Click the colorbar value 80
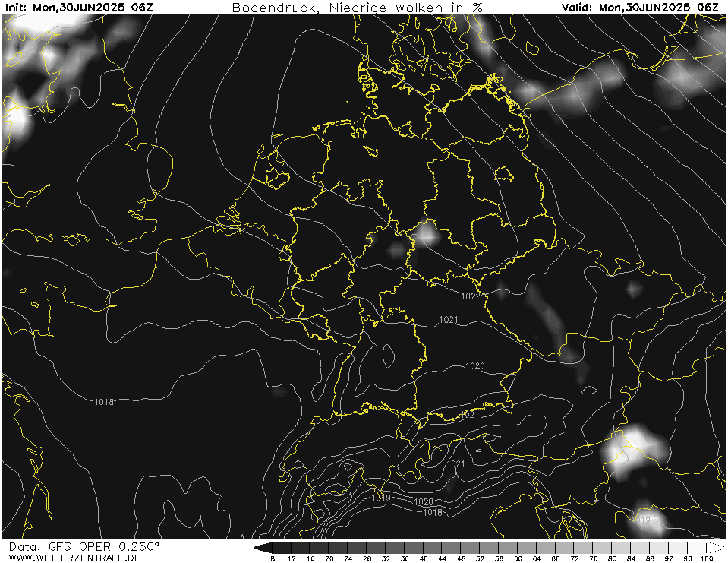The width and height of the screenshot is (728, 563). [613, 558]
